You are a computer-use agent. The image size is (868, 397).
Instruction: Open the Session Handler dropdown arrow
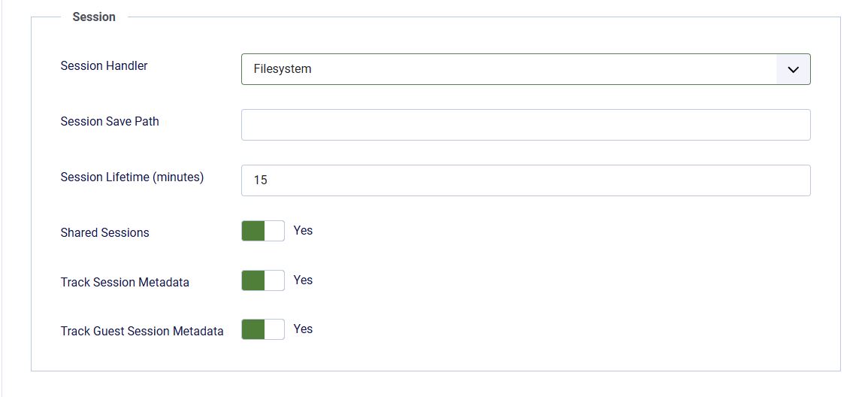click(794, 69)
